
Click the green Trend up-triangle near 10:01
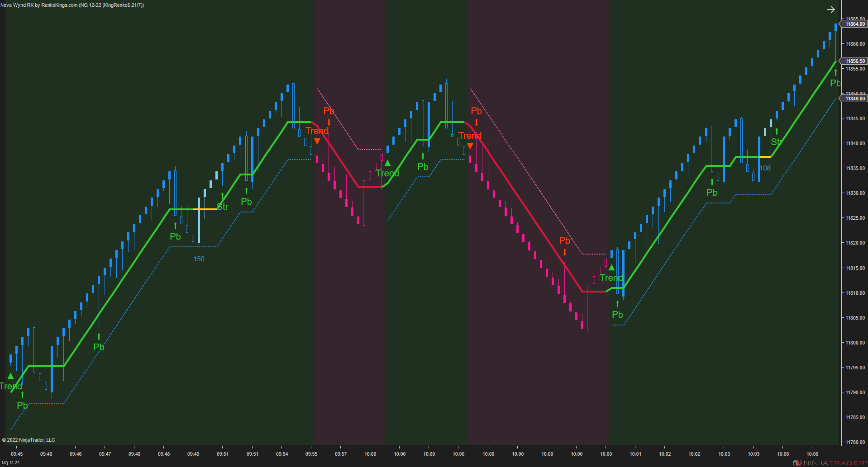coord(612,267)
